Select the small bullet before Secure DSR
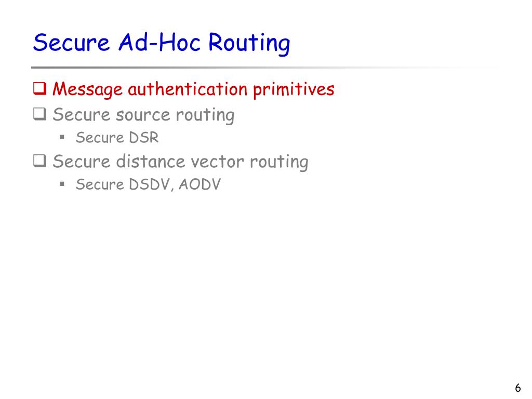 tap(62, 137)
